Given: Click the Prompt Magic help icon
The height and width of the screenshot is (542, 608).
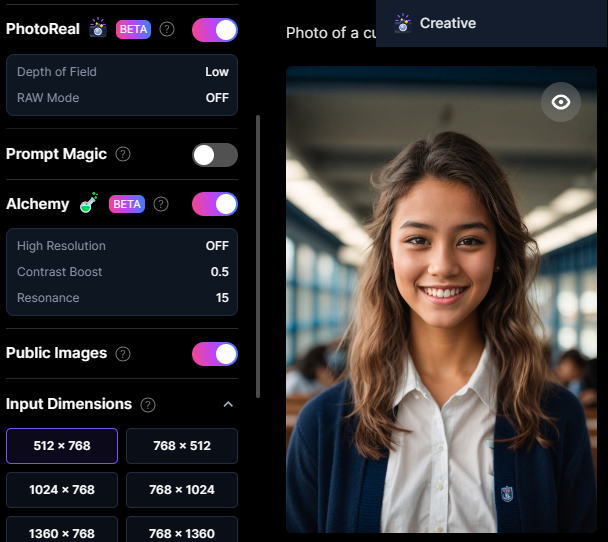Looking at the screenshot, I should (123, 154).
